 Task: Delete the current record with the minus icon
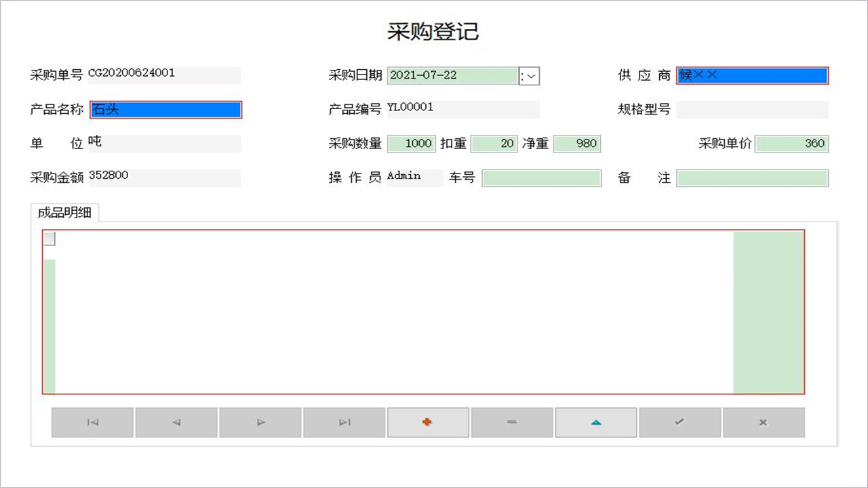point(512,422)
